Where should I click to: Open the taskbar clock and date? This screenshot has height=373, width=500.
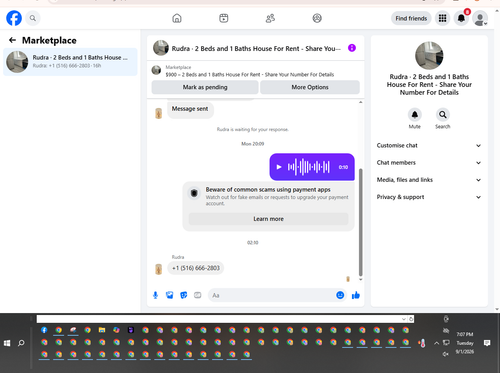point(465,343)
